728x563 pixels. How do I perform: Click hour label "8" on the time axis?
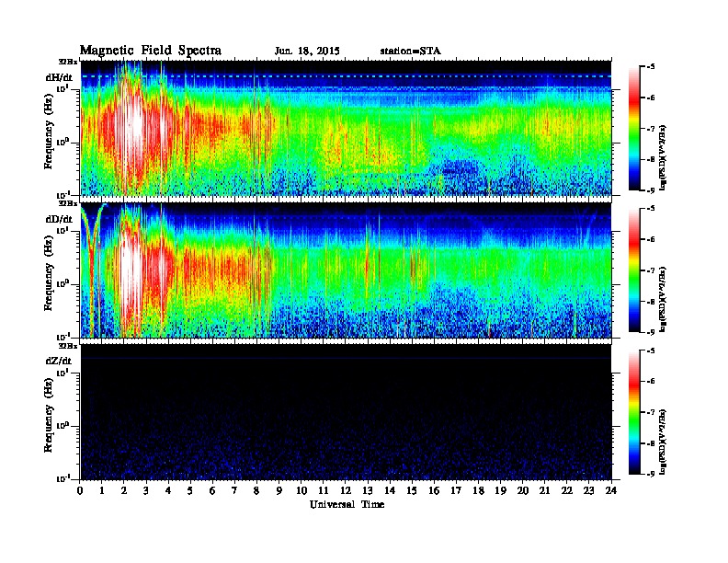pos(256,490)
